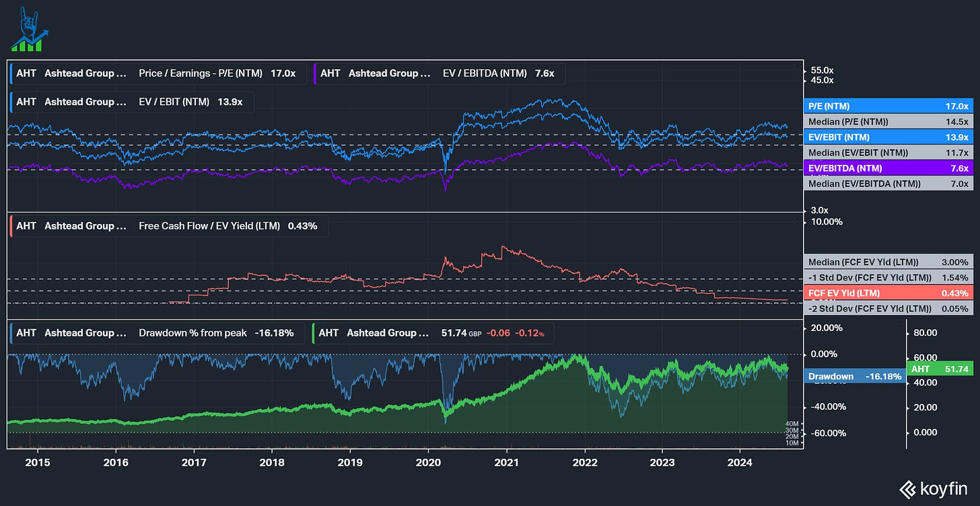Image resolution: width=980 pixels, height=506 pixels.
Task: Click the 2021 year on the time axis
Action: tap(506, 462)
